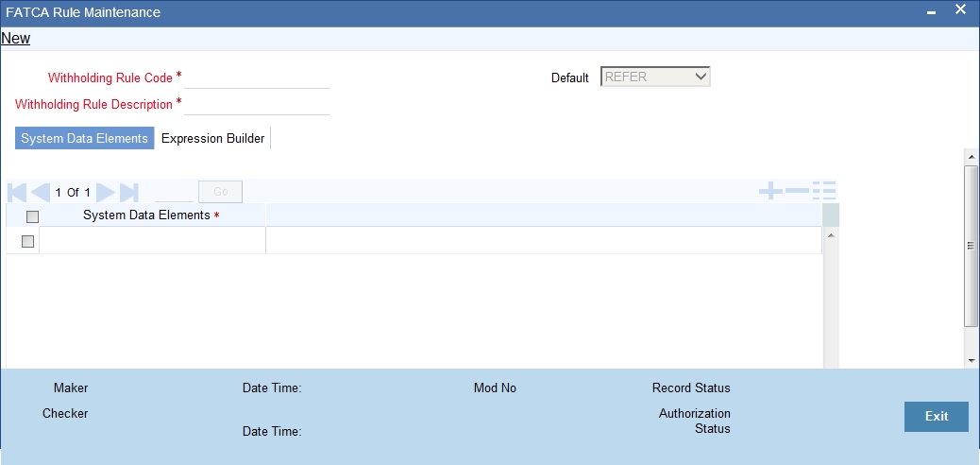The image size is (980, 465).
Task: Go to last record in grid
Action: tap(128, 192)
